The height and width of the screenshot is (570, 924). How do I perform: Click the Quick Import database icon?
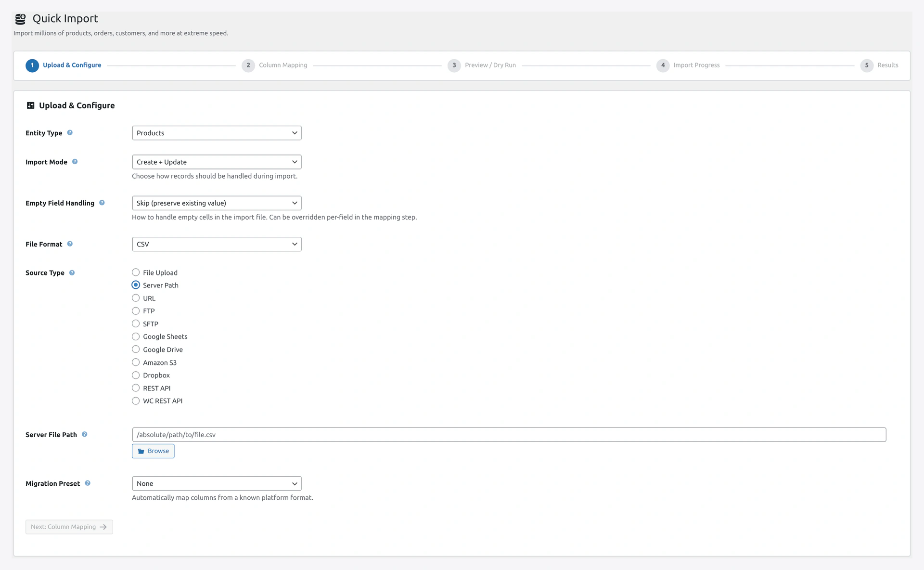click(x=20, y=19)
